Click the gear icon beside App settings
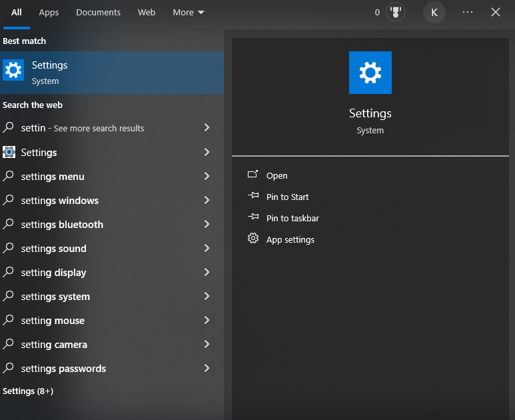Screen dimensions: 515x420 click(253, 238)
